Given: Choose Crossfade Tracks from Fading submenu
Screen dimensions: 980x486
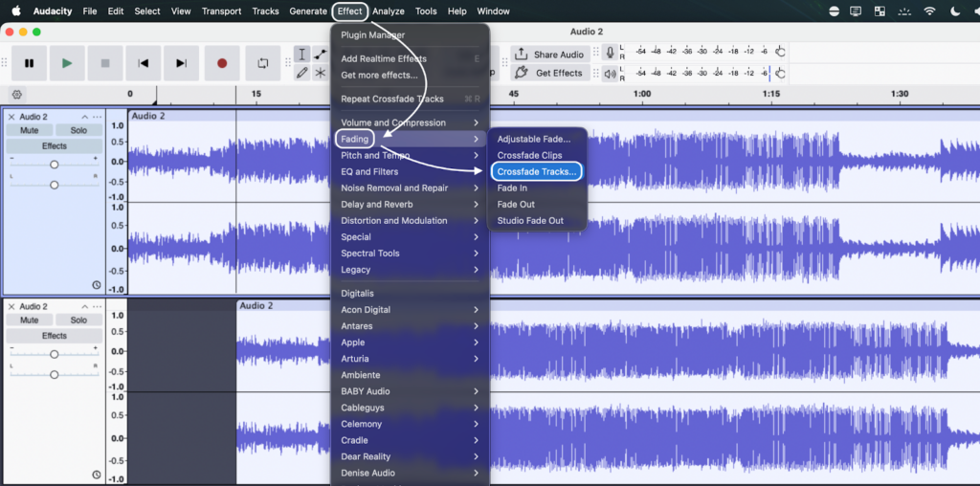Looking at the screenshot, I should point(536,171).
